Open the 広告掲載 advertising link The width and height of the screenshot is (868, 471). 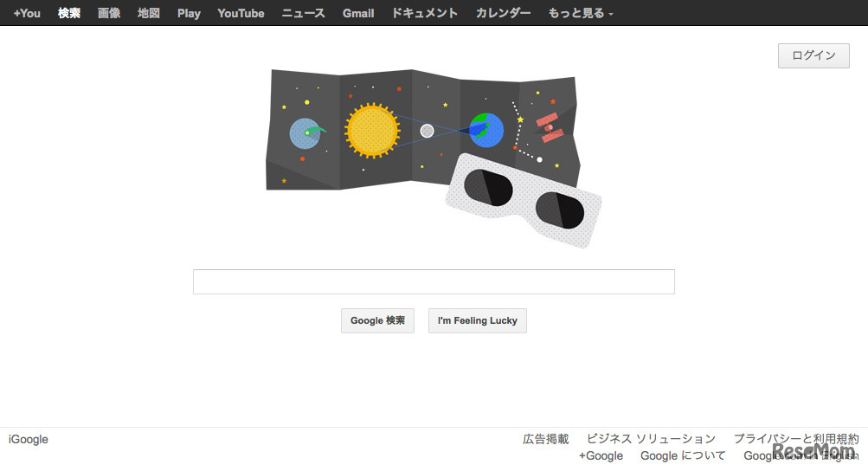(546, 439)
